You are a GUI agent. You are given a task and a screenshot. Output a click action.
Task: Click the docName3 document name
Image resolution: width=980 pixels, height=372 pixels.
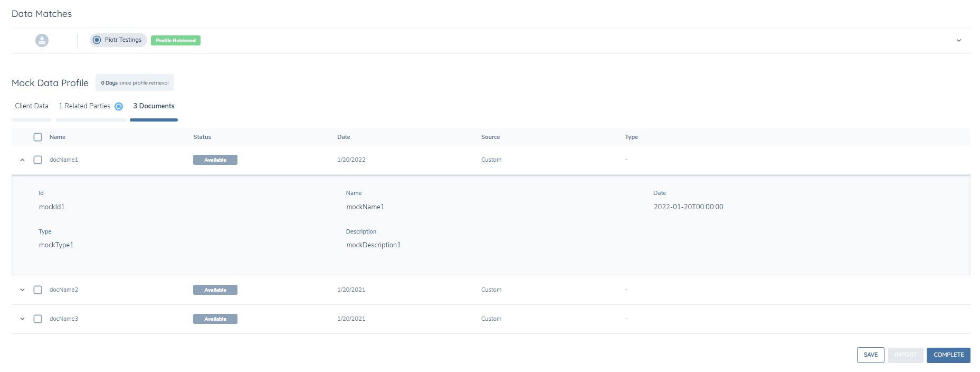[x=64, y=319]
